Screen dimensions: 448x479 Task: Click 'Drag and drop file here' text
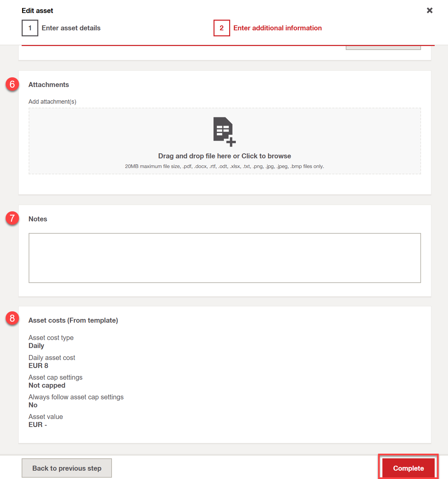(224, 156)
